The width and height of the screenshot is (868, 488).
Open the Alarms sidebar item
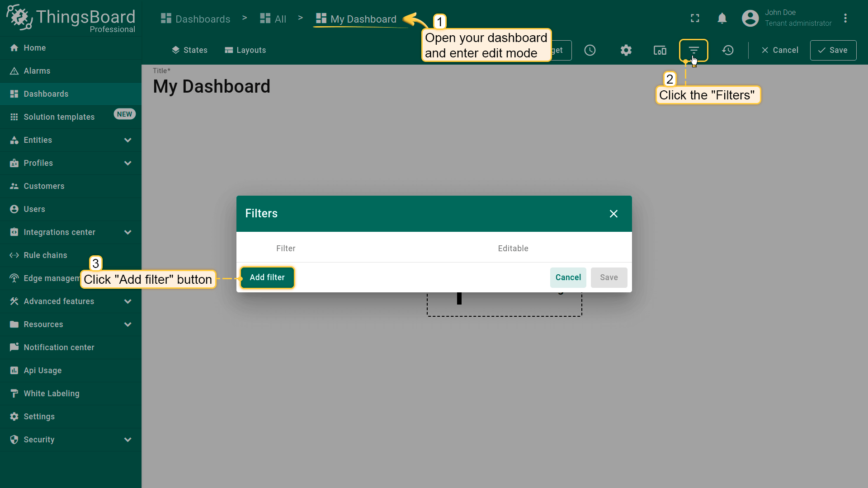37,71
